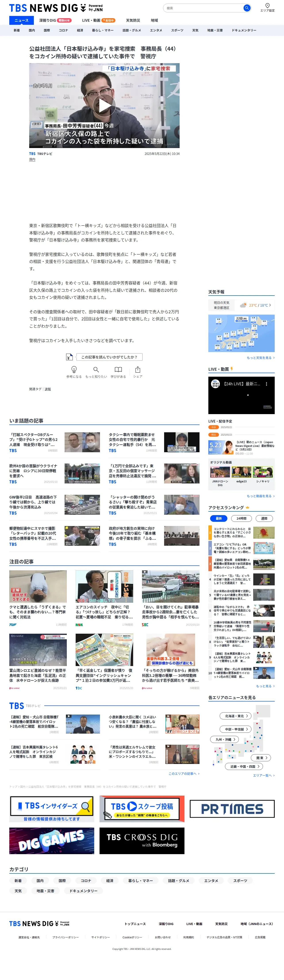Image resolution: width=284 pixels, height=980 pixels.
Task: Select the 天気防災 tab
Action: coord(133,21)
